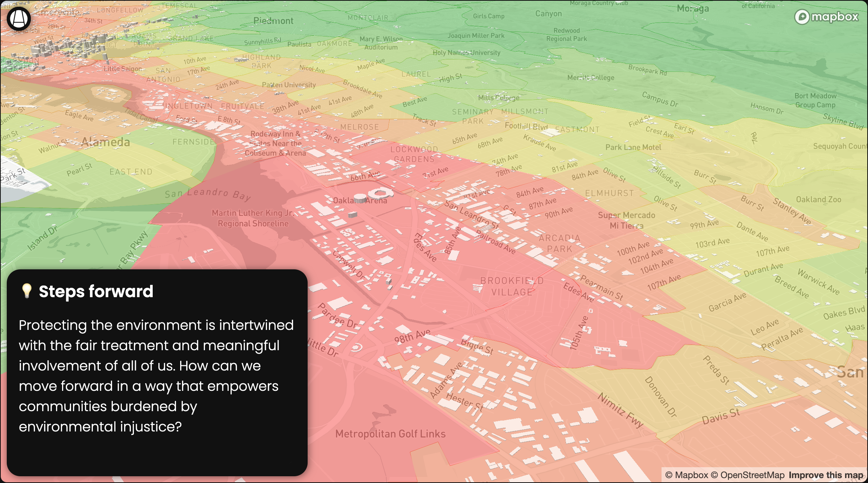The image size is (868, 483).
Task: Select the San Leandro Bay water label
Action: click(x=208, y=194)
